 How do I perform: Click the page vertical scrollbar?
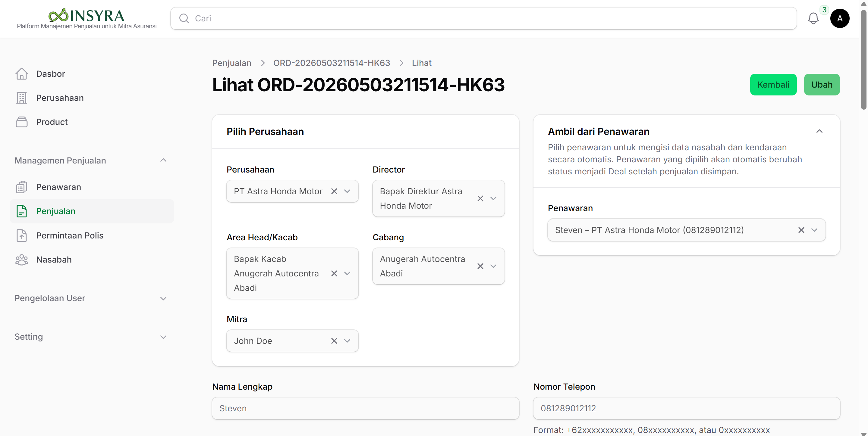point(863,59)
